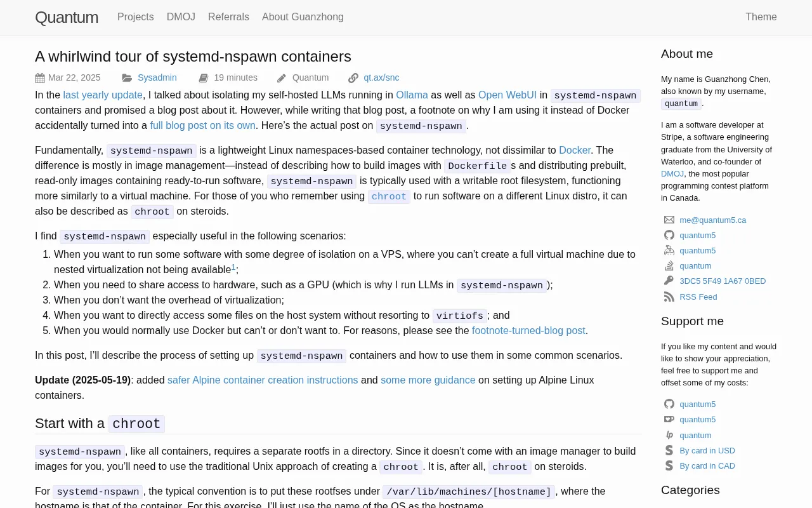Jump to footnote 1
Viewport: 812px width, 508px height.
coord(233,267)
